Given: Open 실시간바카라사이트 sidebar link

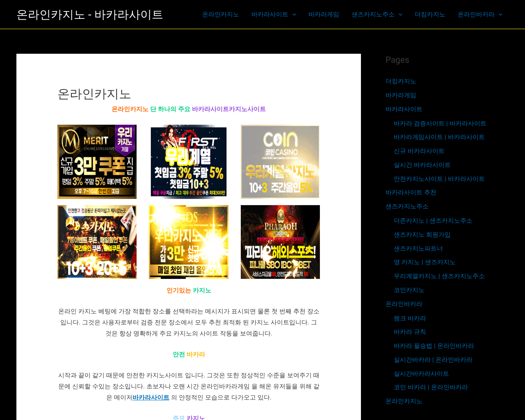Looking at the screenshot, I should 421,374.
